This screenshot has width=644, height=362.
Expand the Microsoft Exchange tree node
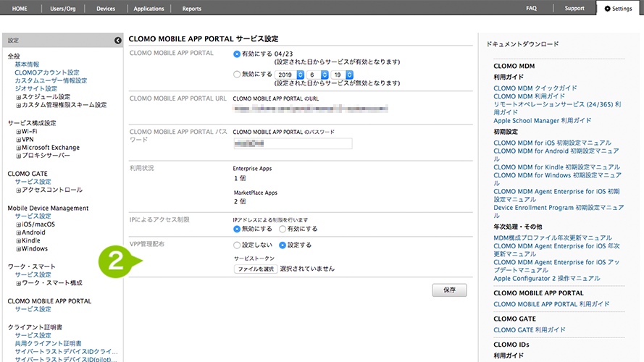click(19, 148)
